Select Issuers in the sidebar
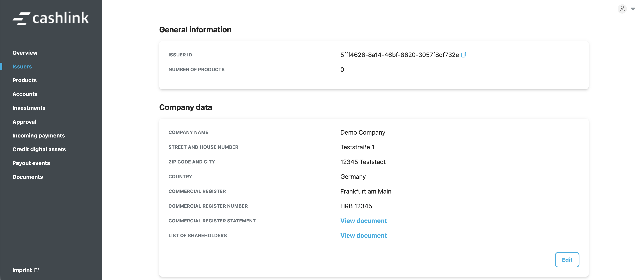The width and height of the screenshot is (644, 280). 22,67
